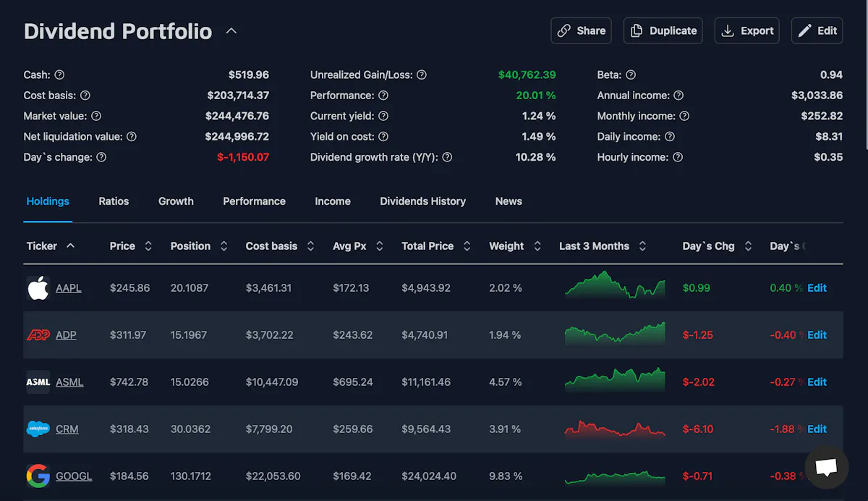Export the portfolio data
Viewport: 868px width, 501px height.
747,30
